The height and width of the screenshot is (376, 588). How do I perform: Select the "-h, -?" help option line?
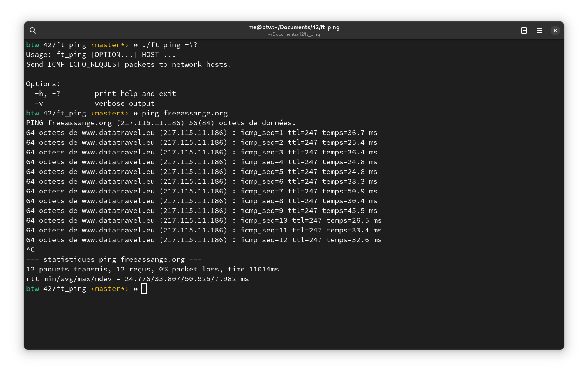click(x=105, y=94)
